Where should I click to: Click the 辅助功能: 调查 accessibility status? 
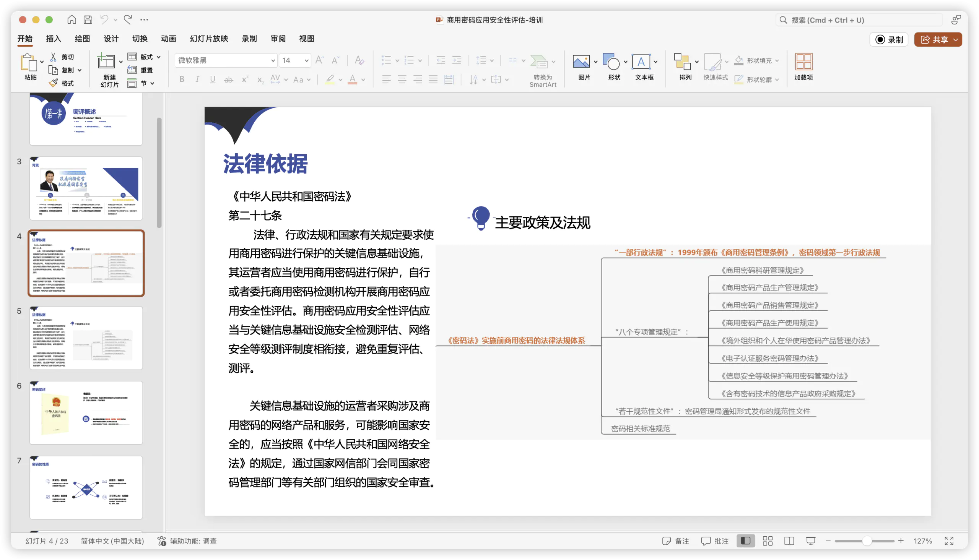point(188,541)
